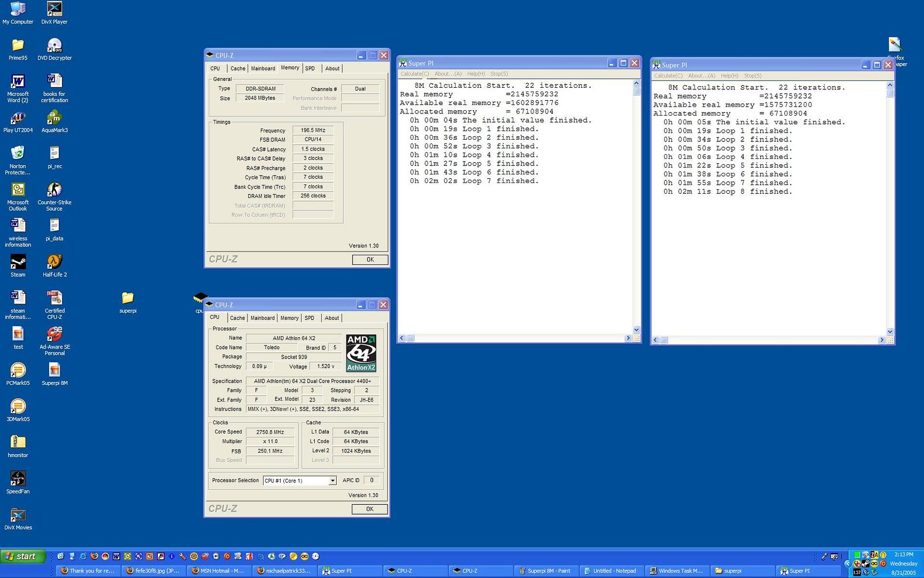The width and height of the screenshot is (924, 578).
Task: Click right Super PI vertical scrollbar up arrow
Action: pos(890,85)
